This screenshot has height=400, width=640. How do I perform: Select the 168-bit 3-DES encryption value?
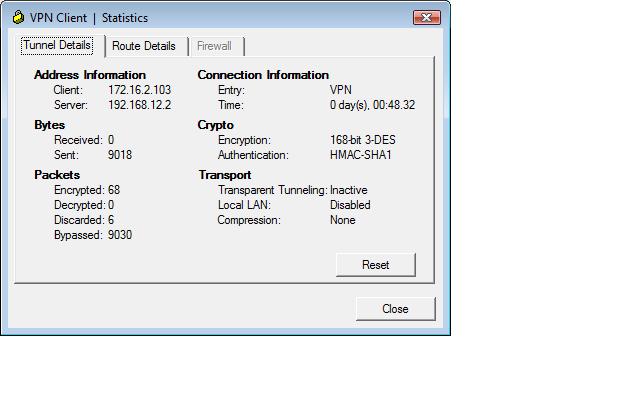pyautogui.click(x=362, y=140)
